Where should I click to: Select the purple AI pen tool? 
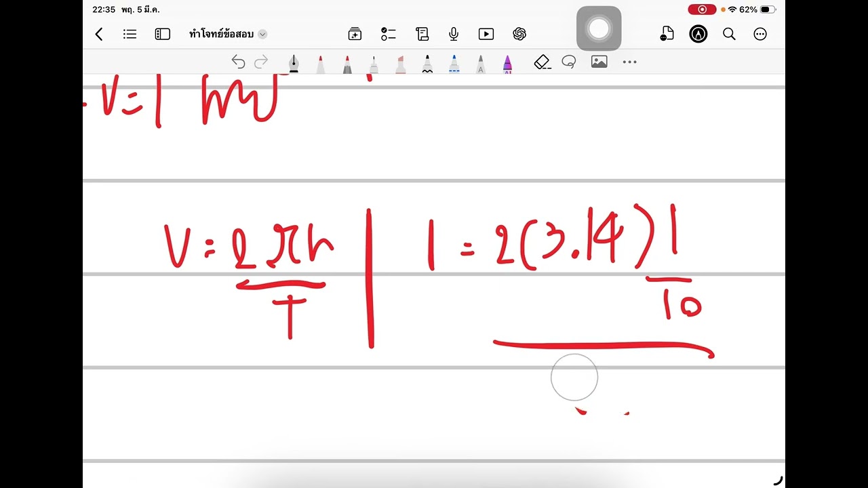click(x=507, y=64)
